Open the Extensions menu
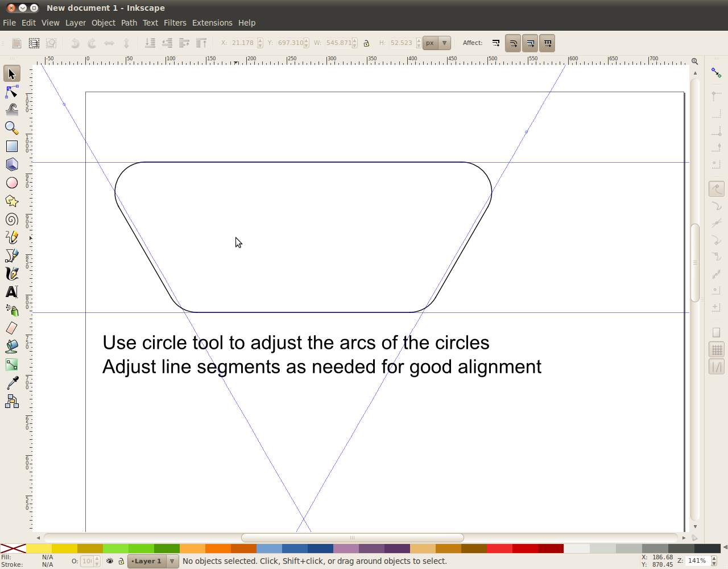 (x=212, y=23)
